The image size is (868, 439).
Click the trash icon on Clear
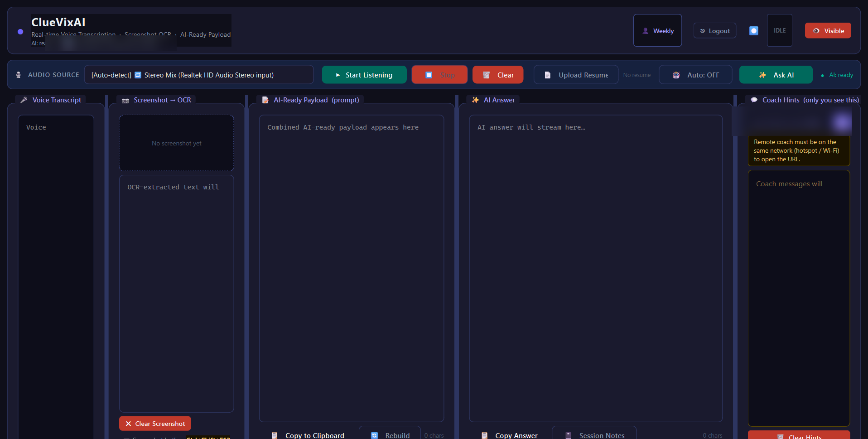[486, 75]
